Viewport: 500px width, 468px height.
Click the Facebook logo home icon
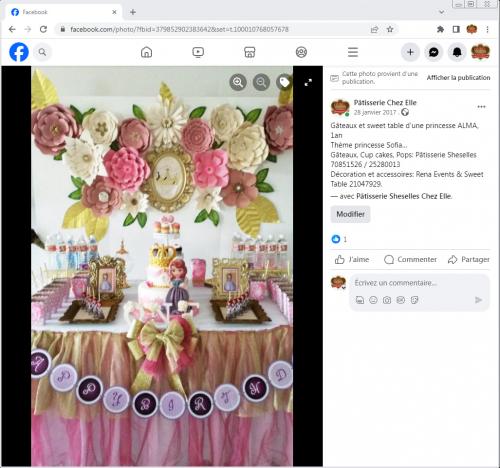pos(19,52)
